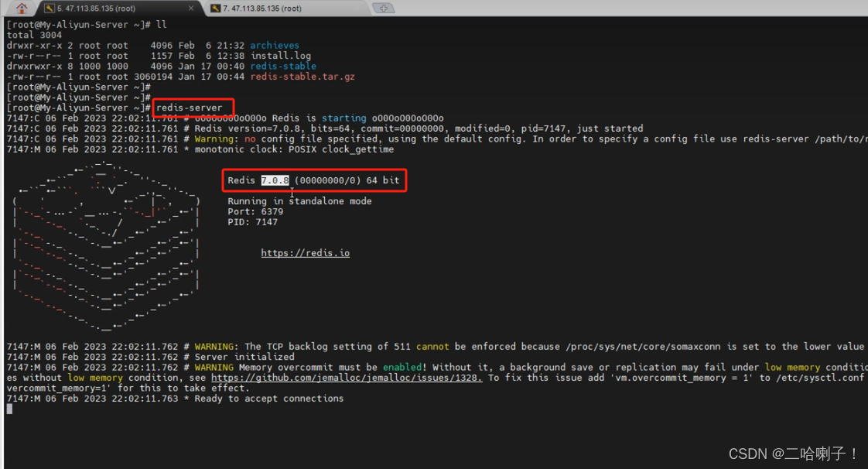Click the green 'enabled' word
The image size is (868, 469).
pos(402,367)
